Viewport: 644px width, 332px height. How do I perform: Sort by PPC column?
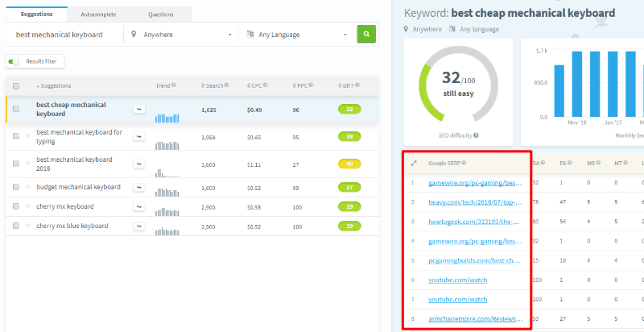point(299,85)
